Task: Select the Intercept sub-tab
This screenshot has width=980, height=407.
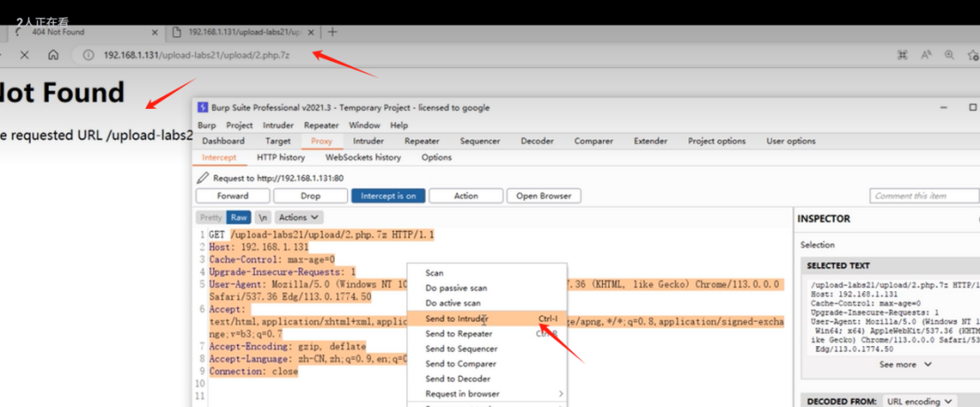Action: click(219, 157)
